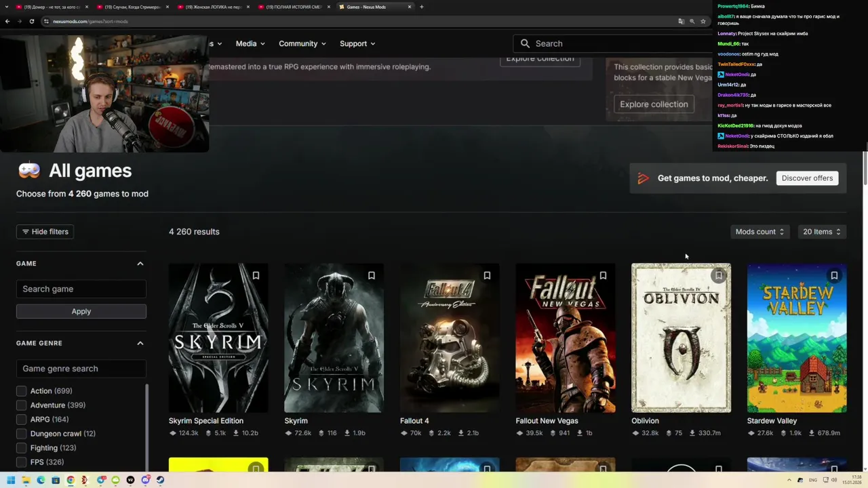Open the Fallout 4 title link
Viewport: 868px width, 488px height.
(x=414, y=421)
